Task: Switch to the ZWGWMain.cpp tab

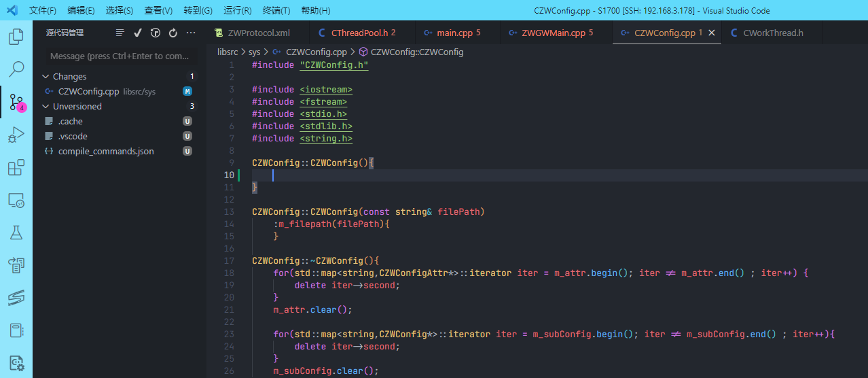Action: [x=556, y=33]
